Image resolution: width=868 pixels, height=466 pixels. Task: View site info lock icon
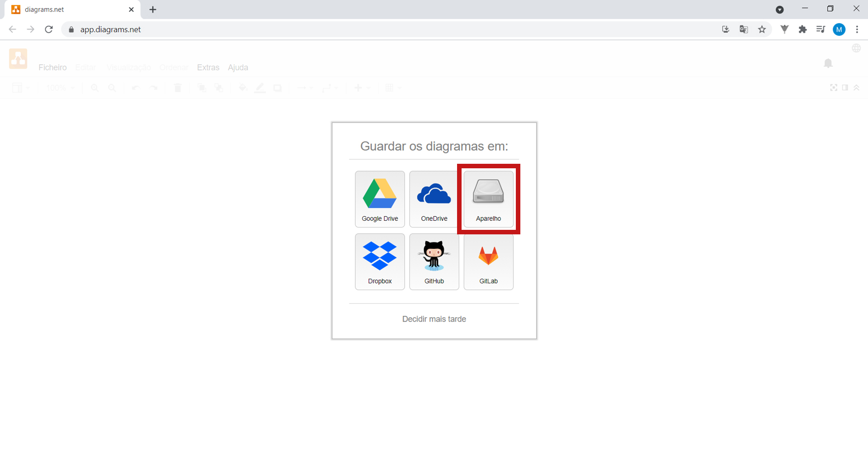tap(71, 29)
